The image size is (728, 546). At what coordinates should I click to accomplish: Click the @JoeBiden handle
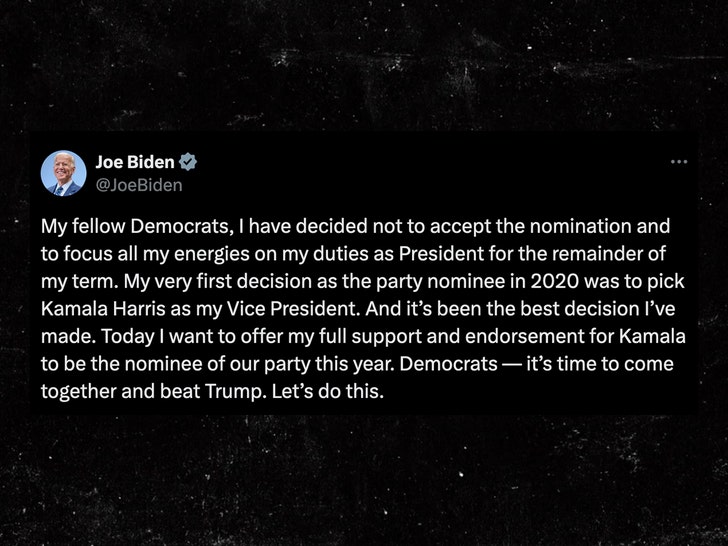[139, 184]
